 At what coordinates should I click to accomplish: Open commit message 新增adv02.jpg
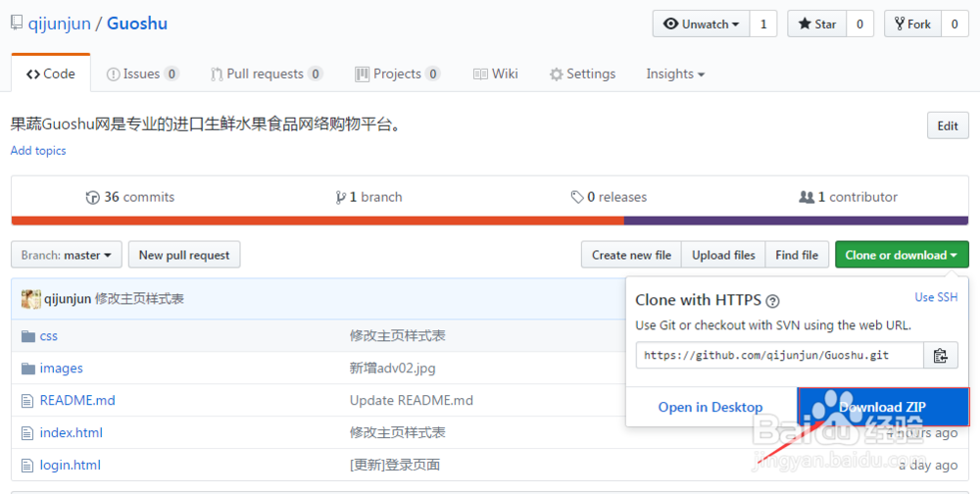pos(393,369)
